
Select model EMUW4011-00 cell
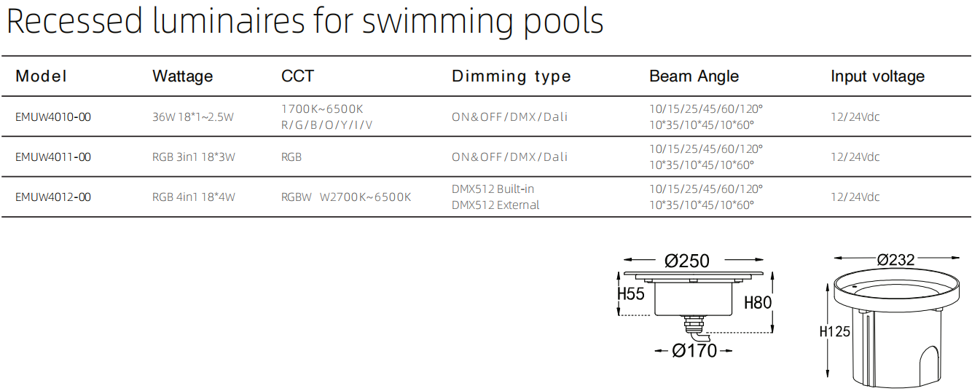[x=53, y=157]
